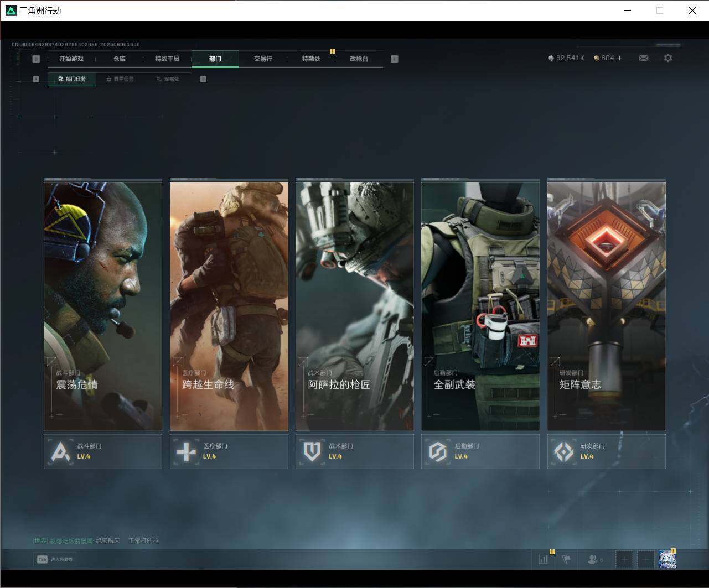Click the 后勤部门 LV.4 level panel
The image size is (709, 588).
[x=480, y=451]
